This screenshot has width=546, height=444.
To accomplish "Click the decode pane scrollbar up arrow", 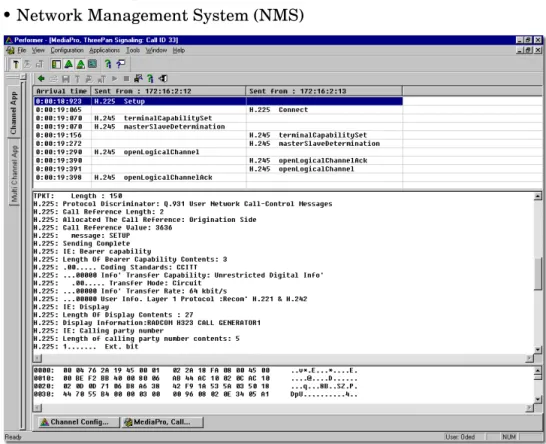I will pyautogui.click(x=538, y=196).
